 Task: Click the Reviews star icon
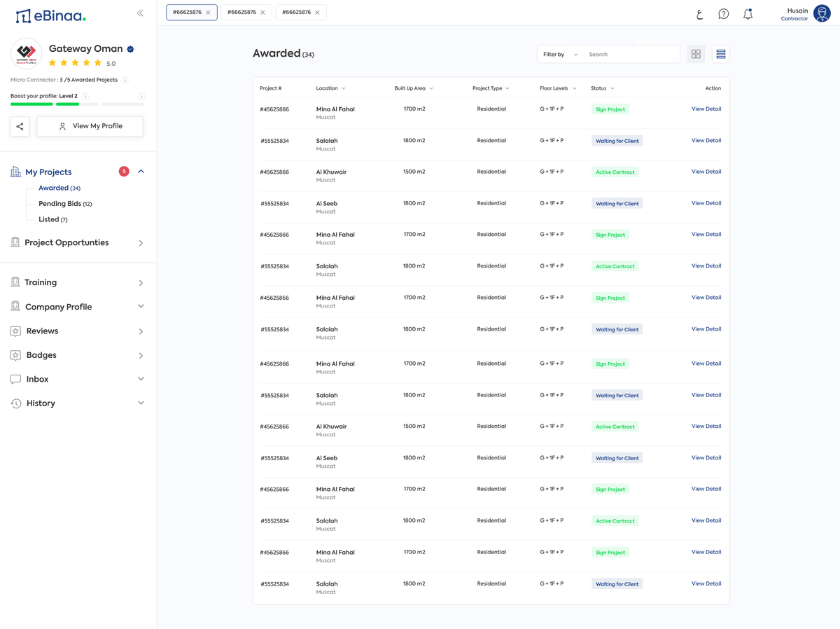15,331
